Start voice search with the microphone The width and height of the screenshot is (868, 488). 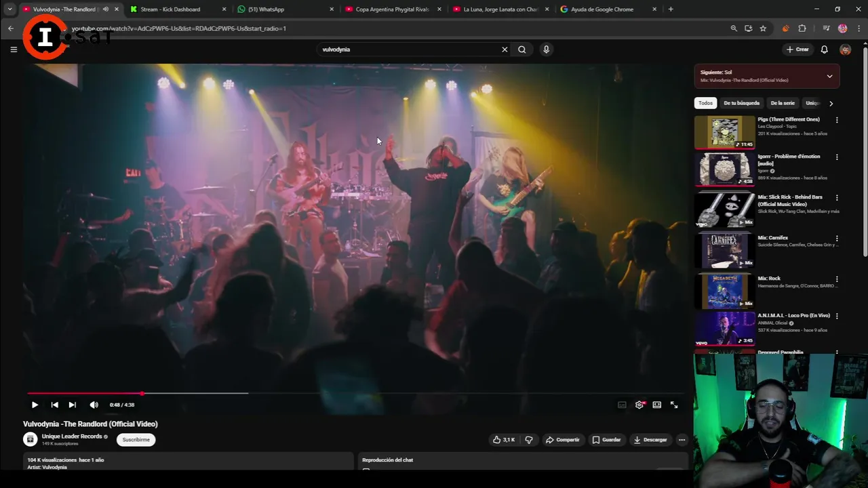coord(546,49)
